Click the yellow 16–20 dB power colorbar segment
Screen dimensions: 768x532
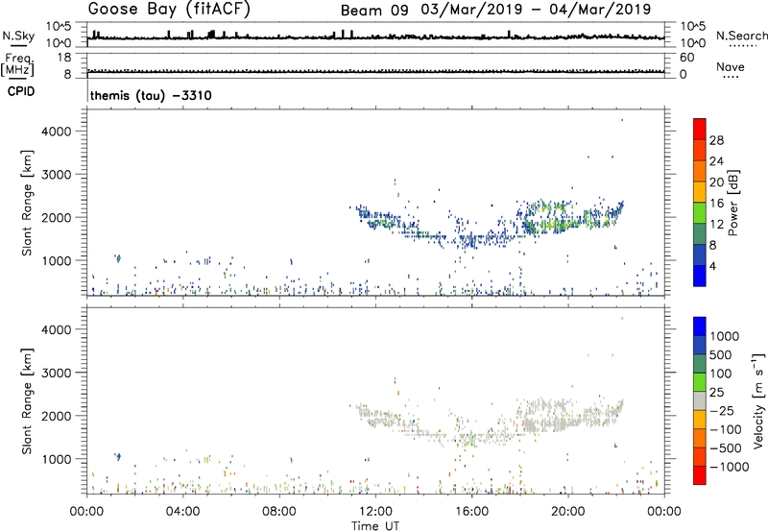700,191
